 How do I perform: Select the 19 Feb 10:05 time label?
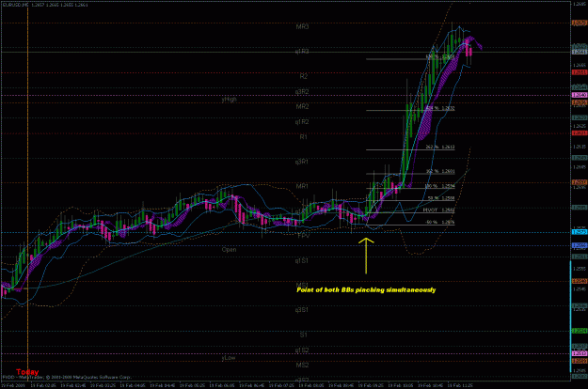[x=401, y=385]
